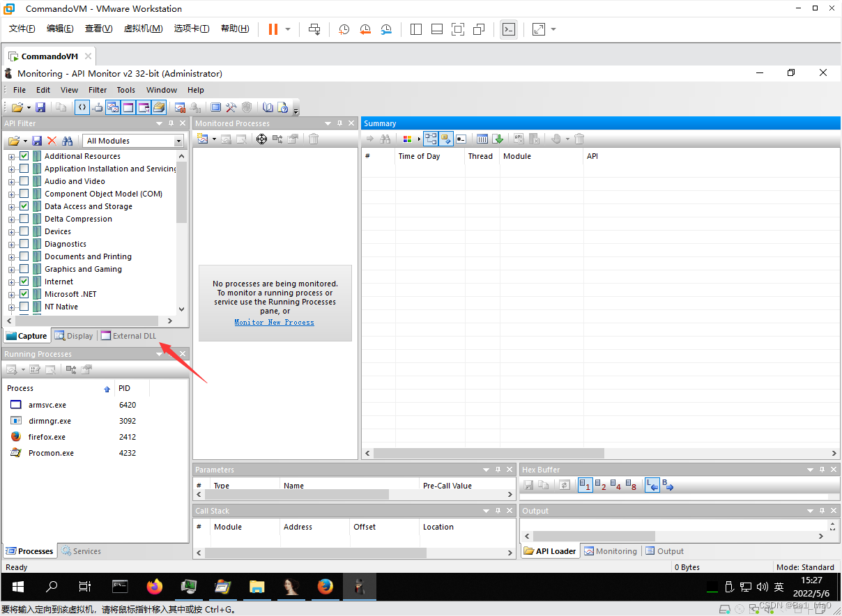Click the save icon in API Filter toolbar
The height and width of the screenshot is (616, 842).
tap(37, 141)
